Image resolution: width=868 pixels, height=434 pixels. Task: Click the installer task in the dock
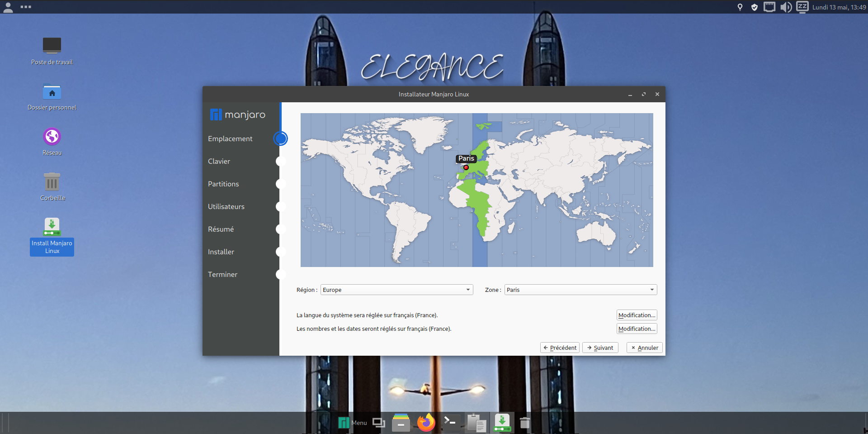point(502,423)
